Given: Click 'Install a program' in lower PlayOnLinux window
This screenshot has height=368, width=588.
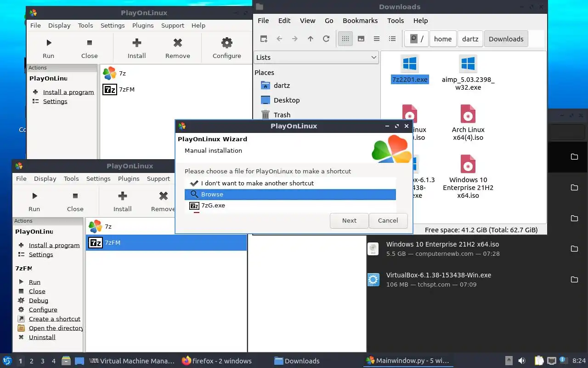Looking at the screenshot, I should tap(54, 245).
